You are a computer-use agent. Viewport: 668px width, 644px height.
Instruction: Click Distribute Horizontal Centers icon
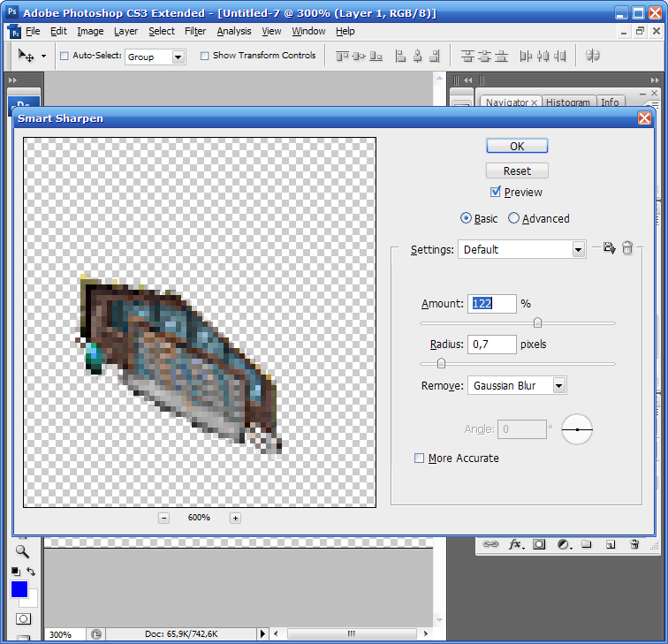coord(543,56)
